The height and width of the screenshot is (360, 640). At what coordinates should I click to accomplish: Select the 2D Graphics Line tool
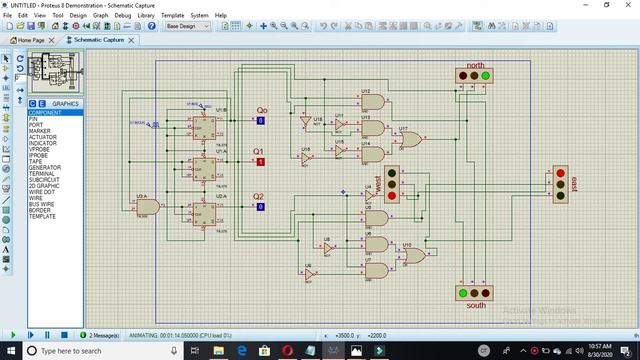tap(6, 200)
